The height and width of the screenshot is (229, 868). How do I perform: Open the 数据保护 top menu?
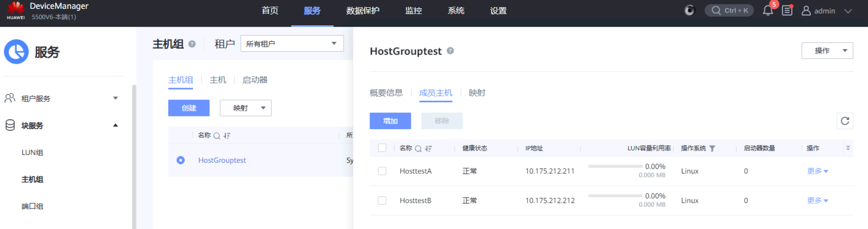[x=363, y=11]
